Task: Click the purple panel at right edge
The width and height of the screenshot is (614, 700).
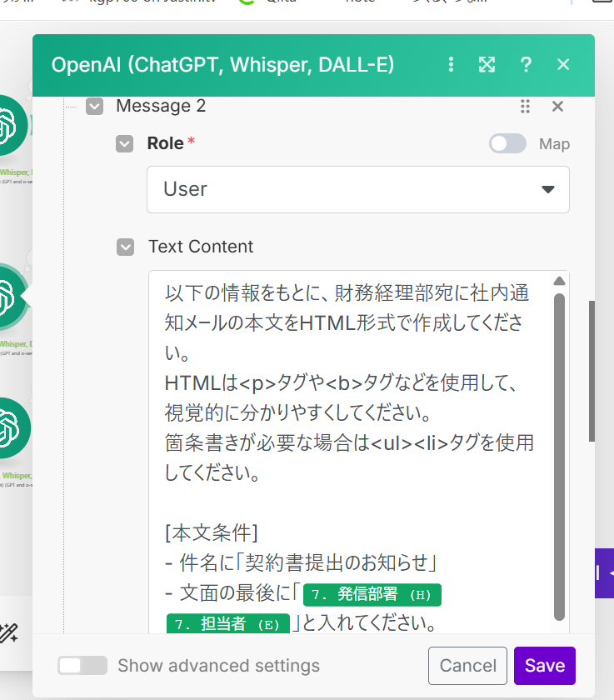Action: (604, 573)
